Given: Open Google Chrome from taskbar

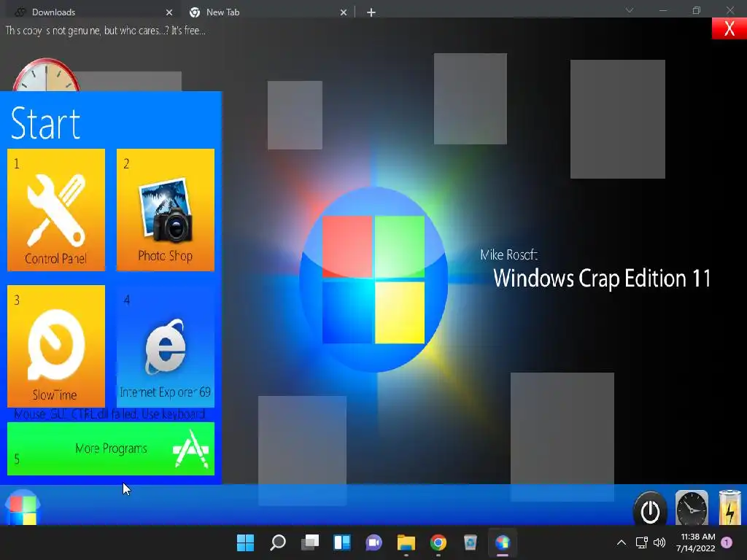Looking at the screenshot, I should pyautogui.click(x=438, y=542).
